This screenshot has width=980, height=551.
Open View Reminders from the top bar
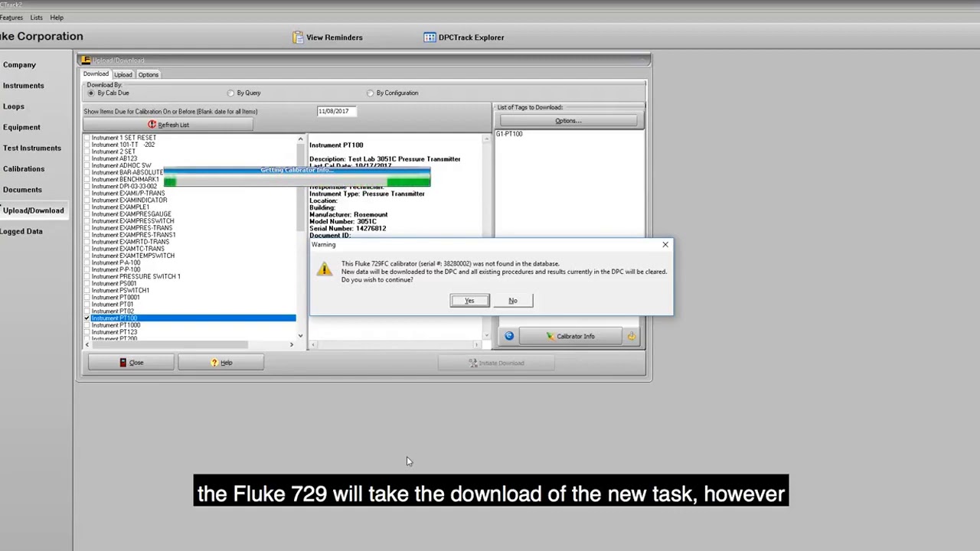(328, 37)
